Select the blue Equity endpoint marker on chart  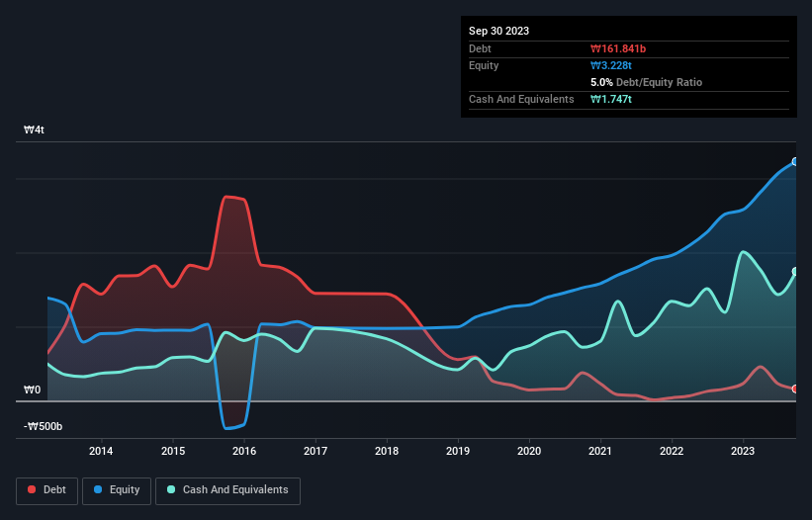(x=795, y=162)
